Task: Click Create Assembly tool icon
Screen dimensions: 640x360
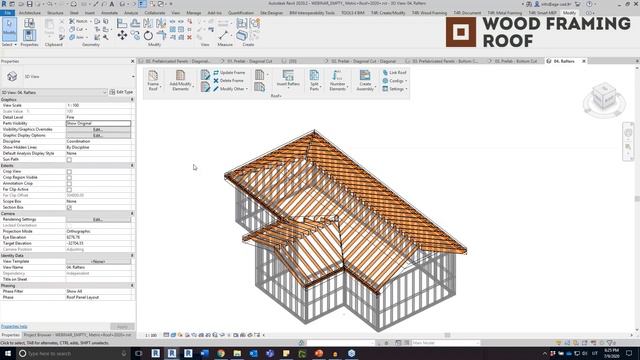Action: 365,76
